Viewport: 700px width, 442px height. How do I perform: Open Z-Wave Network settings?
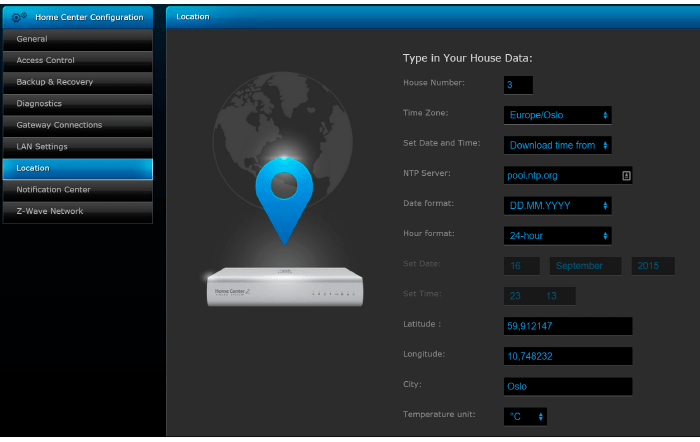(77, 212)
